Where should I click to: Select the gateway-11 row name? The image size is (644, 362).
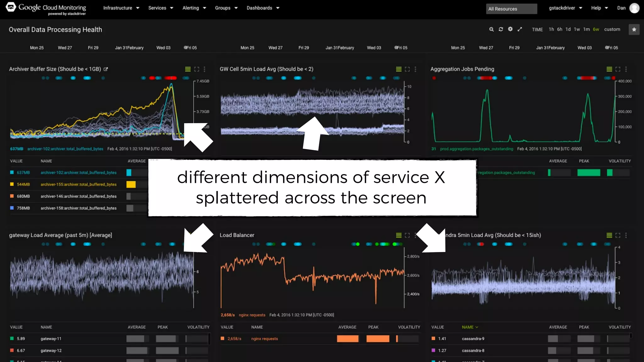pyautogui.click(x=51, y=339)
